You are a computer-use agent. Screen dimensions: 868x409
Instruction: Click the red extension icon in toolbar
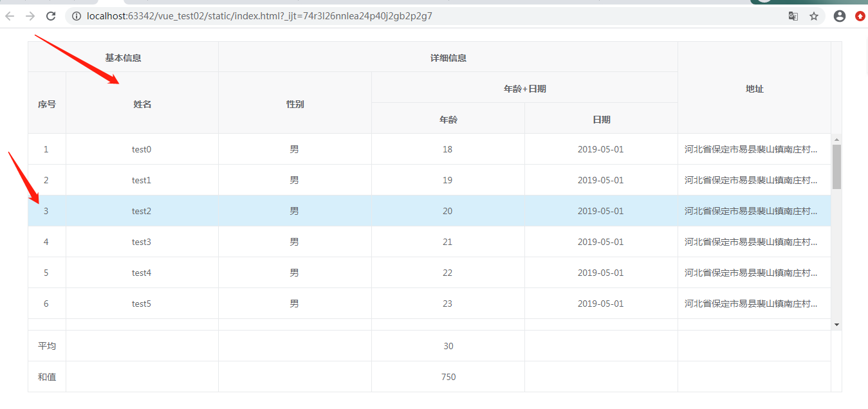[x=860, y=16]
